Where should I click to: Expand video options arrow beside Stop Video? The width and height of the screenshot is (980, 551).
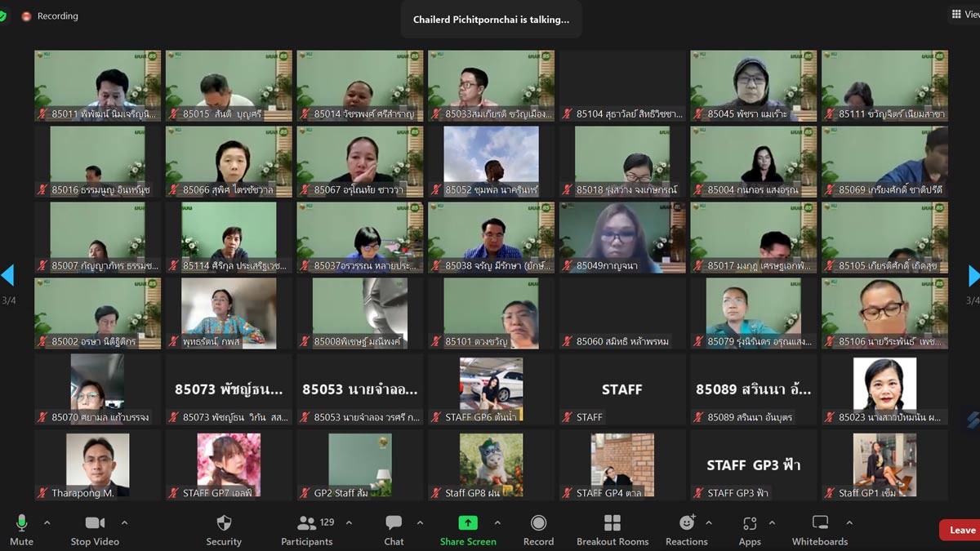[124, 522]
